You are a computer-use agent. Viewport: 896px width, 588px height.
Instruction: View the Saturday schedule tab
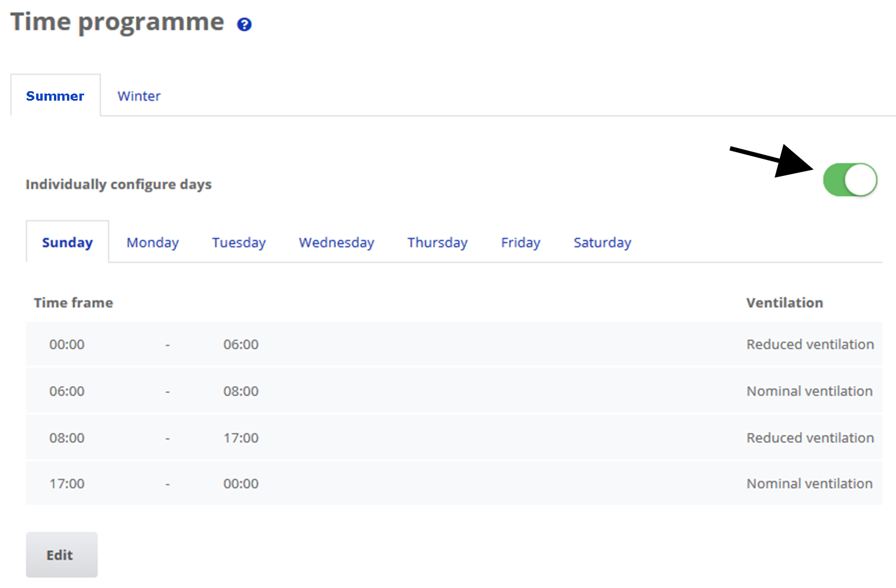click(x=602, y=243)
